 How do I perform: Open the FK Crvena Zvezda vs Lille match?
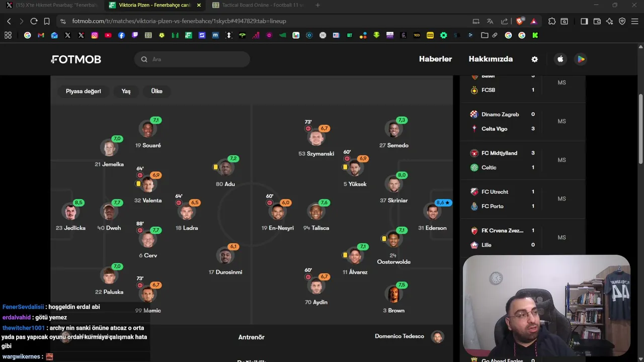click(x=523, y=238)
